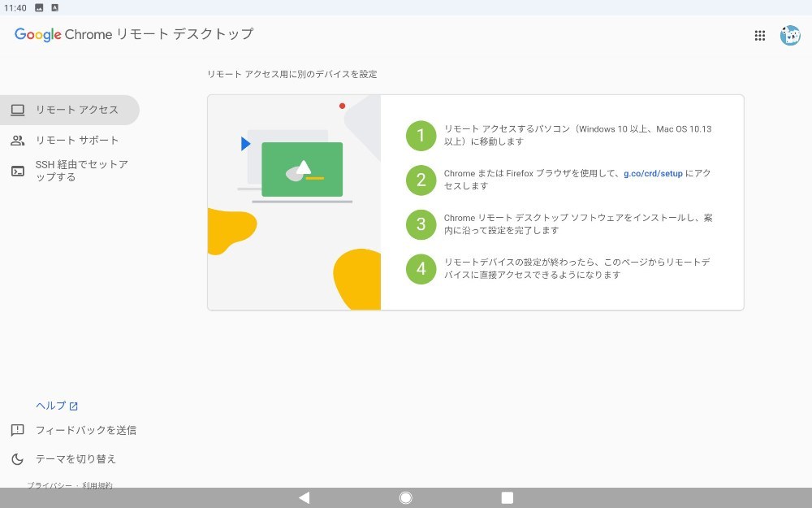Click the step 3 text about installing software
Screen dimensions: 812x508
point(578,224)
